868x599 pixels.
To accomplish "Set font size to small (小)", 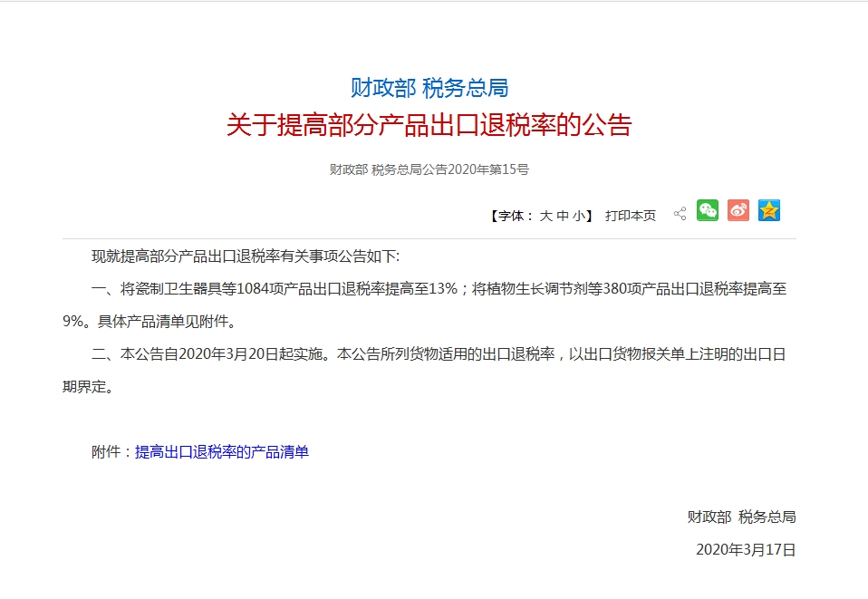I will (x=578, y=216).
